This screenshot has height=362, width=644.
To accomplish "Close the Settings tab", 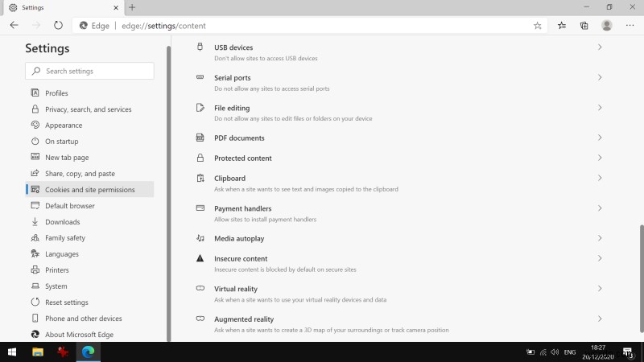I will (116, 7).
